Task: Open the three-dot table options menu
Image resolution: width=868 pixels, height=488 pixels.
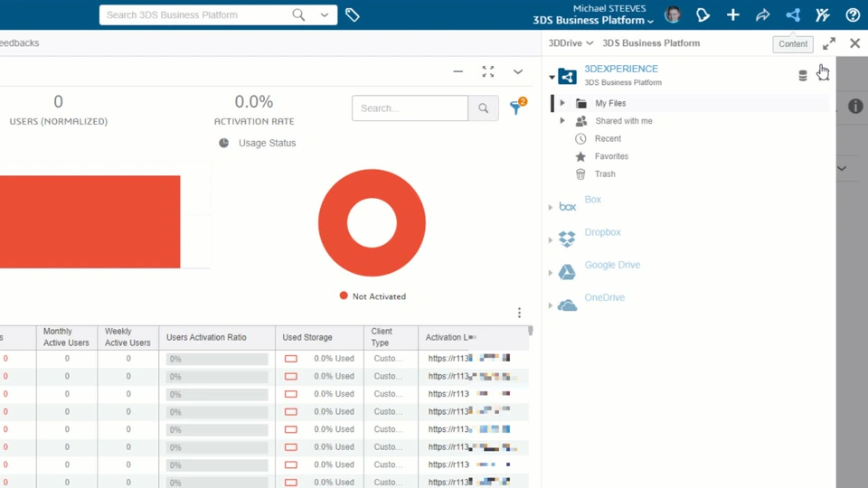Action: tap(519, 313)
